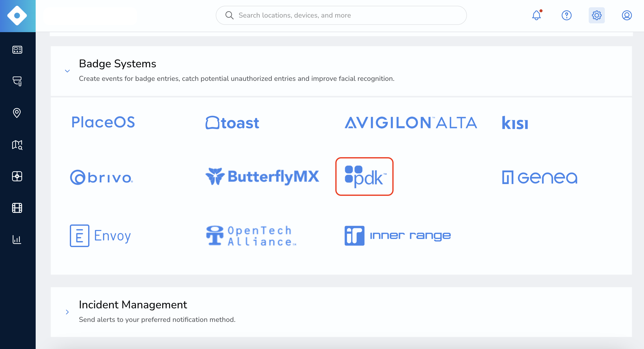Select the Toast integration logo
This screenshot has height=349, width=644.
pos(232,123)
